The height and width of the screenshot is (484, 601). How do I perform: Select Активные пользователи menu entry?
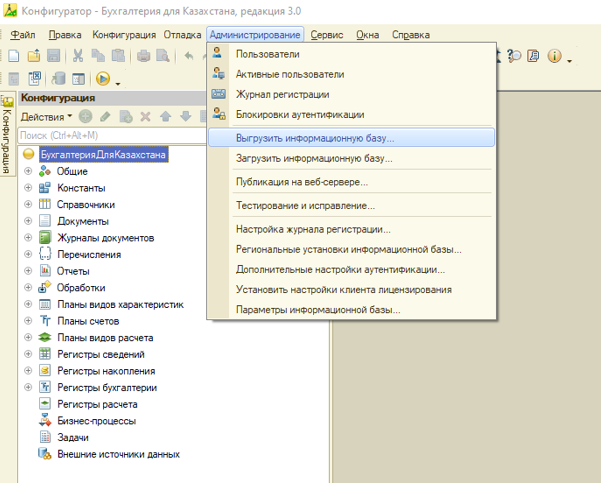[x=351, y=74]
